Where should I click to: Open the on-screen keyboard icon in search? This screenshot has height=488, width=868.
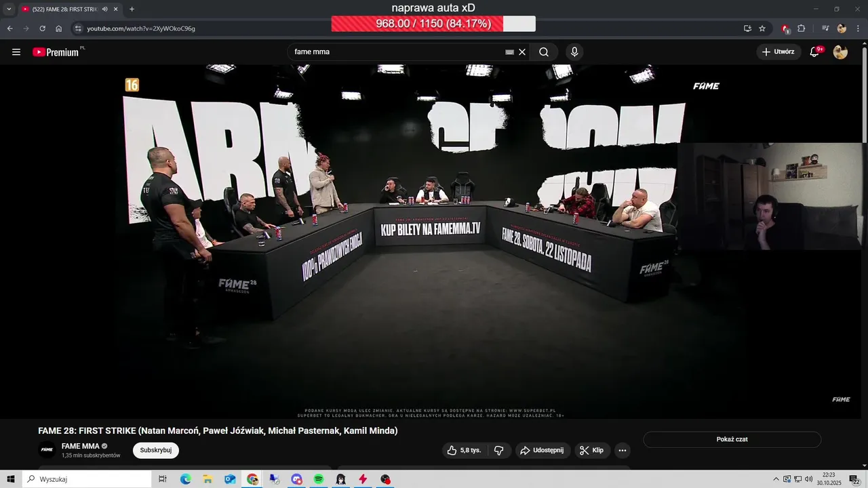pyautogui.click(x=509, y=52)
